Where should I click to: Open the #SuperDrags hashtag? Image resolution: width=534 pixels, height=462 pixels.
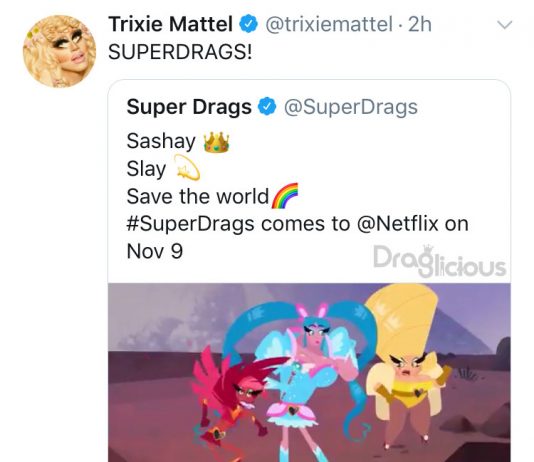[190, 224]
